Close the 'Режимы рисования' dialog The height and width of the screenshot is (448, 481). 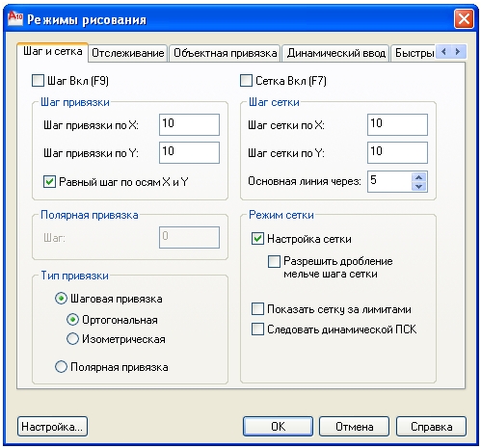coord(464,19)
